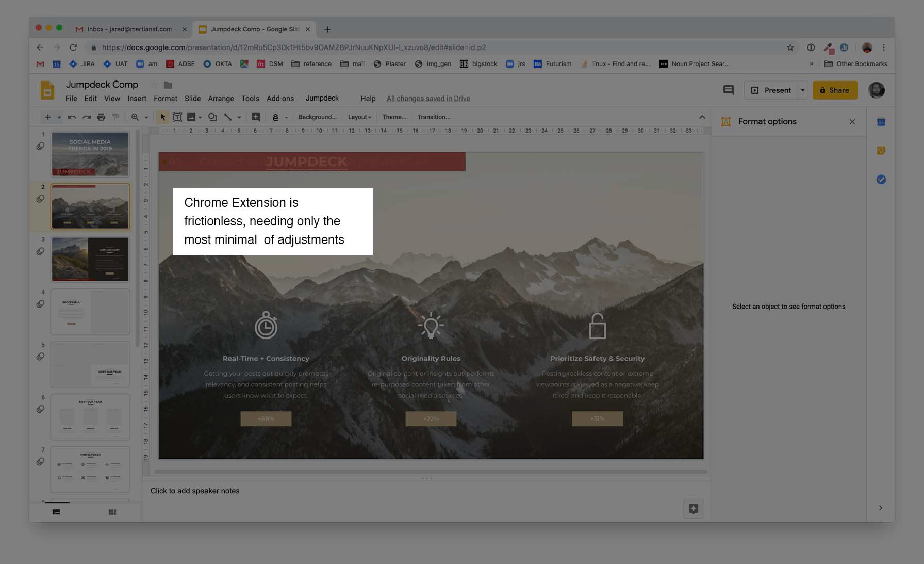Expand the insert image dropdown arrow

pyautogui.click(x=200, y=118)
